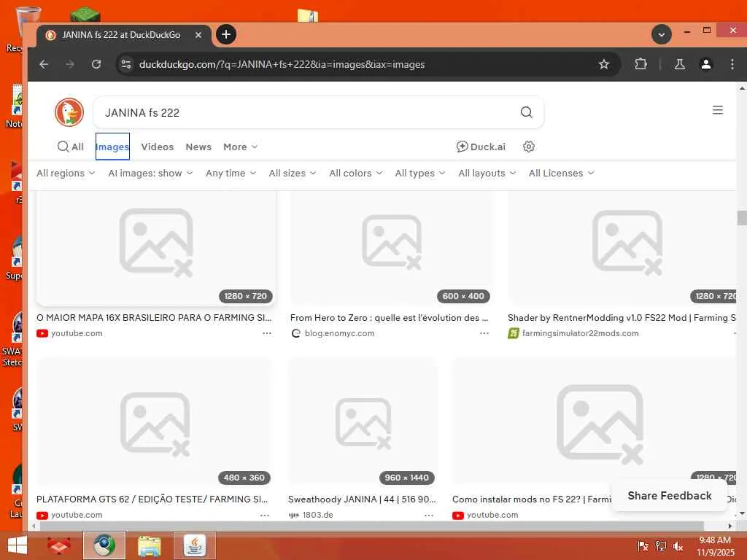Select the Images tab
This screenshot has width=747, height=560.
[x=112, y=147]
